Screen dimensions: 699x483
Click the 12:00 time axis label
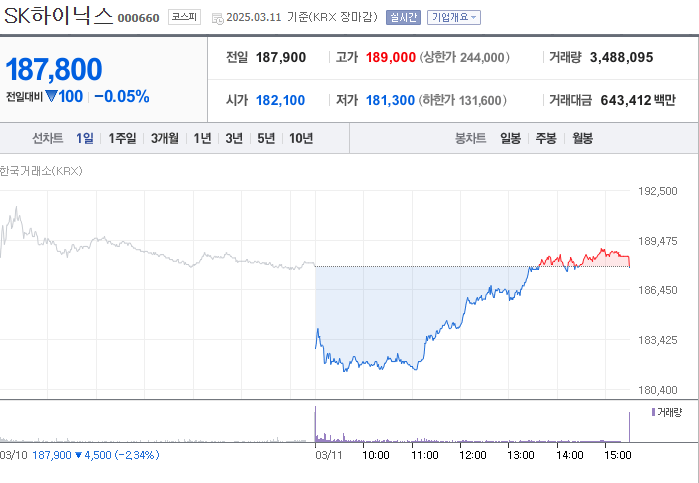pos(473,455)
